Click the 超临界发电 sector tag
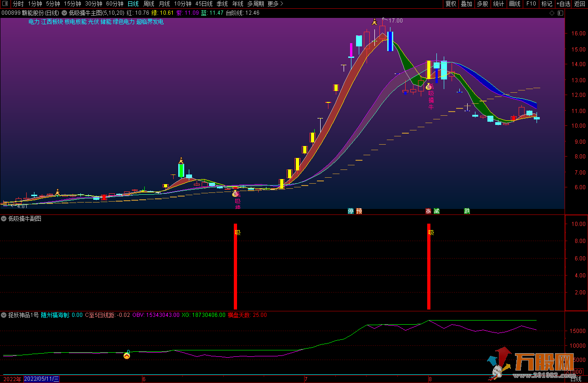The image size is (588, 383). (150, 22)
